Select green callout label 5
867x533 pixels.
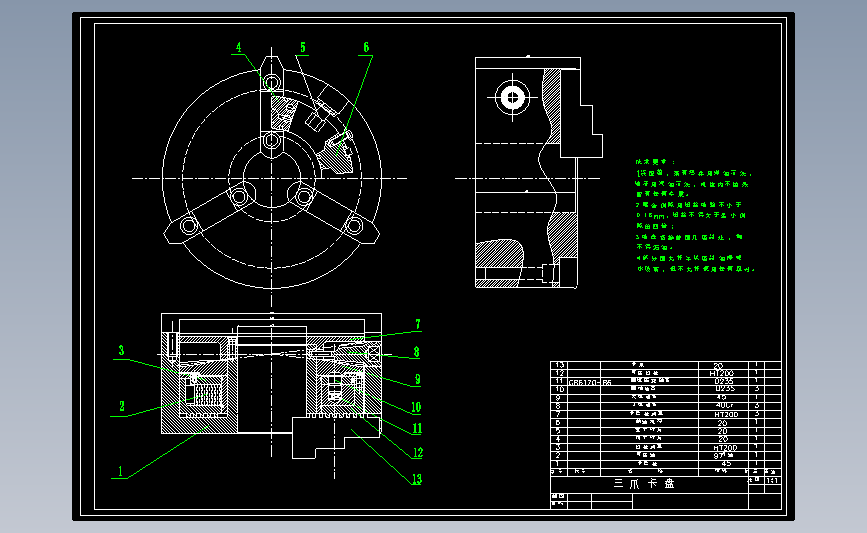tap(303, 48)
